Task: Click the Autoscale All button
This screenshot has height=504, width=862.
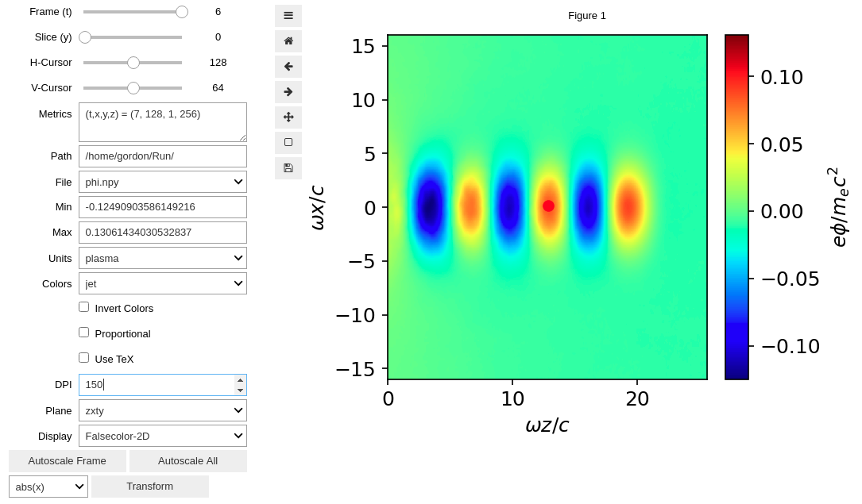Action: click(188, 461)
